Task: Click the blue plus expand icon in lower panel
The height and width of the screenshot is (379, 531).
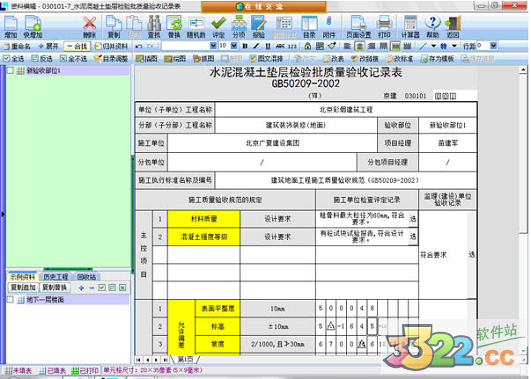Action: click(81, 288)
